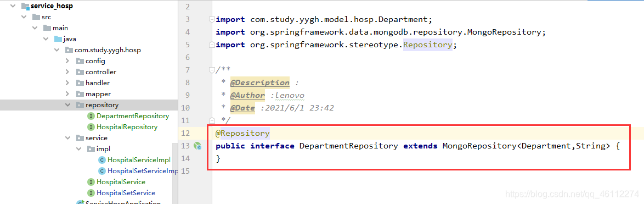This screenshot has width=644, height=204.
Task: Select the impl folder label
Action: [x=103, y=149]
